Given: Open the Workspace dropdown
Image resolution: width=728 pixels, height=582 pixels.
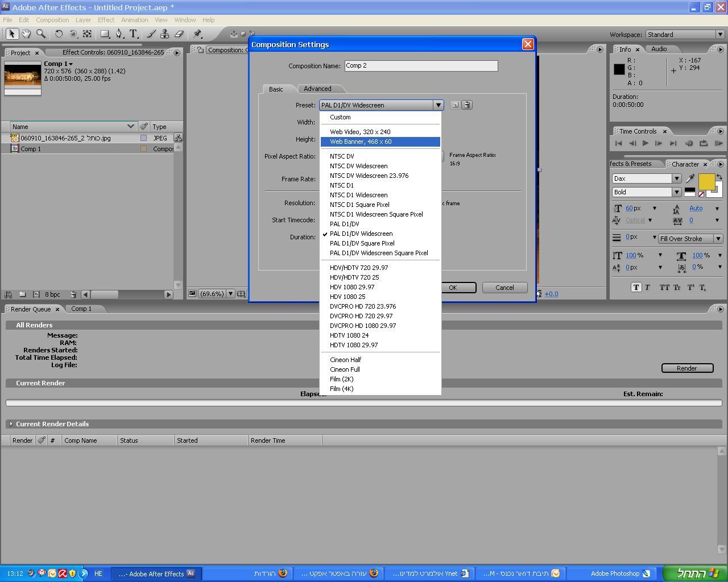Looking at the screenshot, I should 684,35.
